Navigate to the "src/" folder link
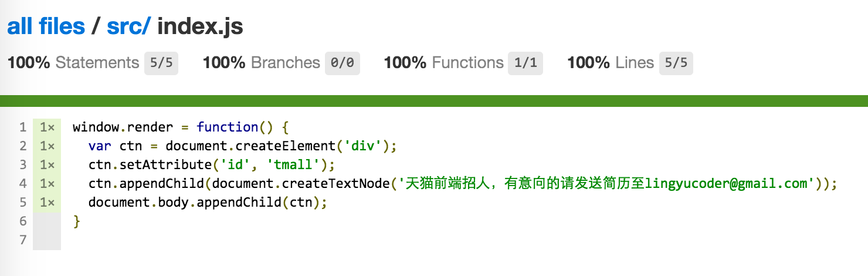868x276 pixels. (x=128, y=26)
